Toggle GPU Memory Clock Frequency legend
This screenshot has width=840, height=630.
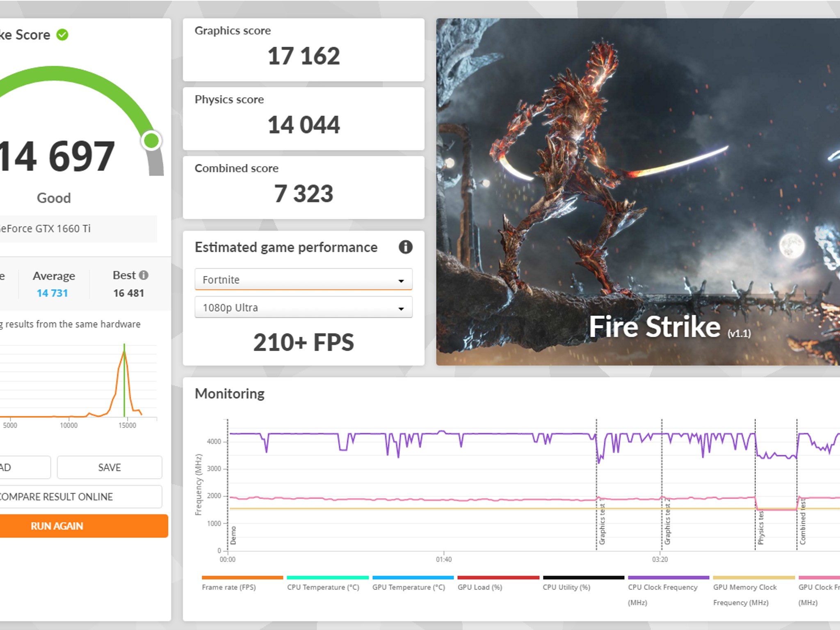(x=754, y=591)
